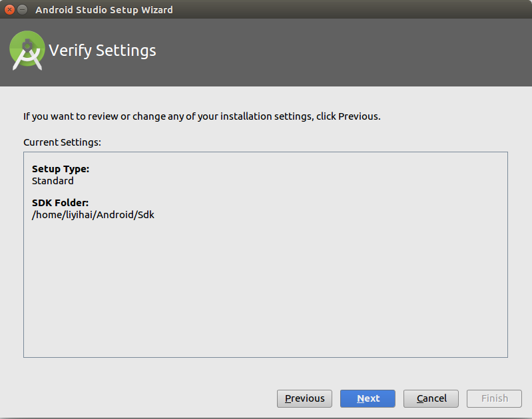Click the word Wizard in the title bar
The height and width of the screenshot is (419, 532).
coord(156,10)
